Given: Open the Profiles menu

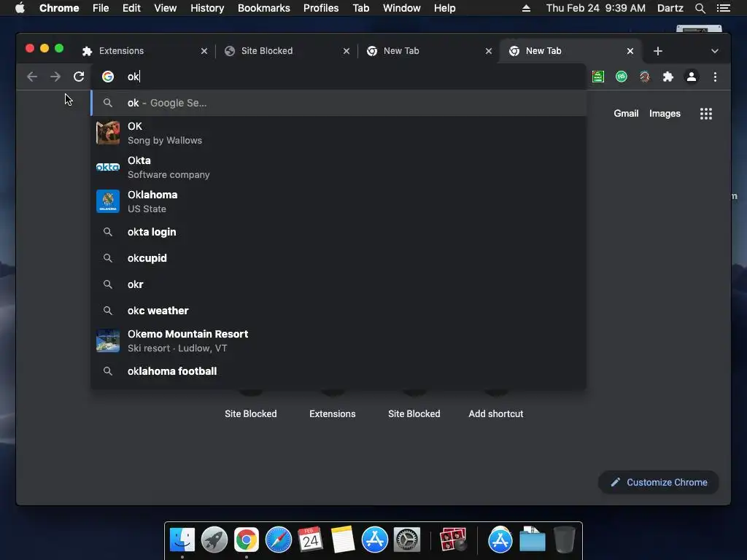Looking at the screenshot, I should (321, 8).
